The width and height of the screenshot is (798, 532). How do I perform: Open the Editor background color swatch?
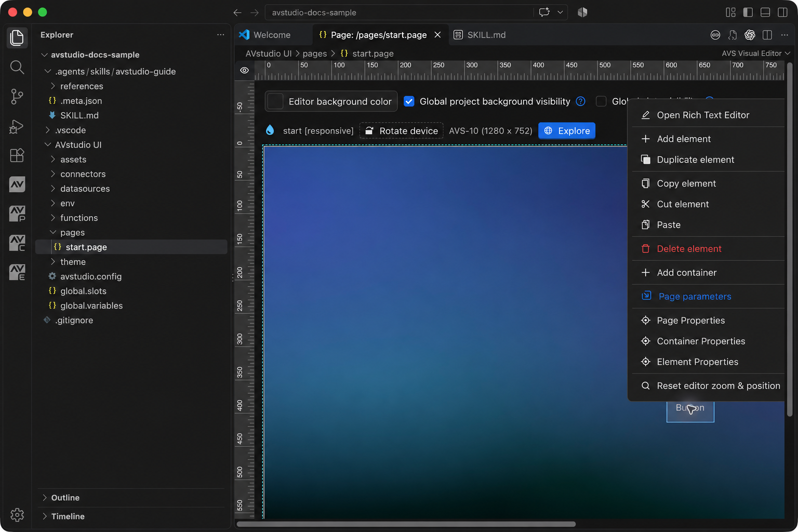pyautogui.click(x=275, y=101)
